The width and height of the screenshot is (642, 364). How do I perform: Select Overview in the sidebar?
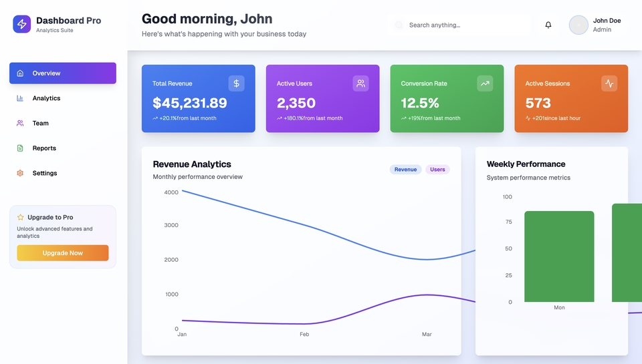(x=63, y=73)
